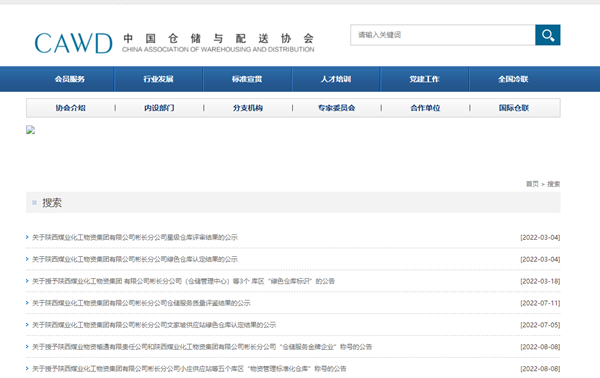Go to 分支机构 page
Image resolution: width=600 pixels, height=378 pixels.
[248, 108]
